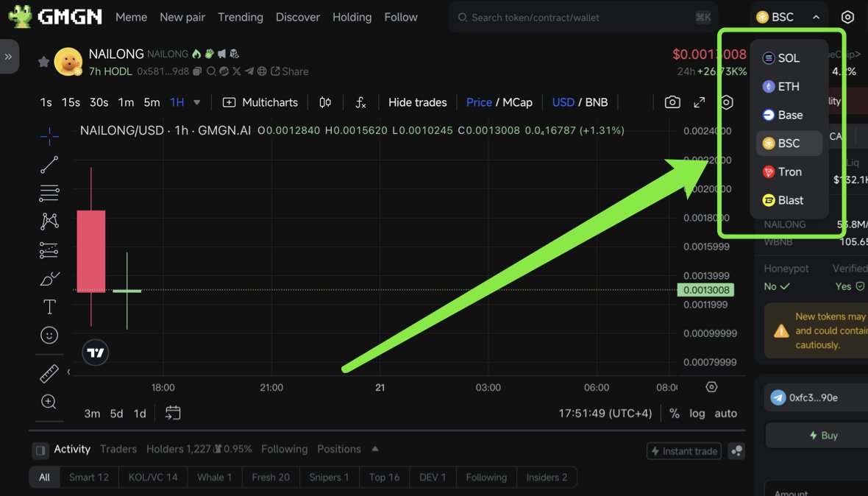Select the ruler measure tool

49,374
